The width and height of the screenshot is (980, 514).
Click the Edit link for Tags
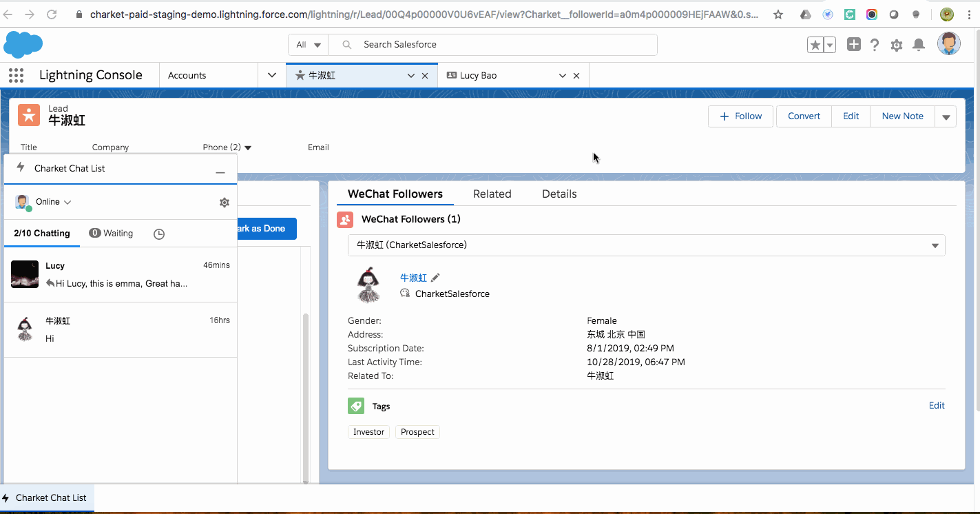(x=937, y=406)
